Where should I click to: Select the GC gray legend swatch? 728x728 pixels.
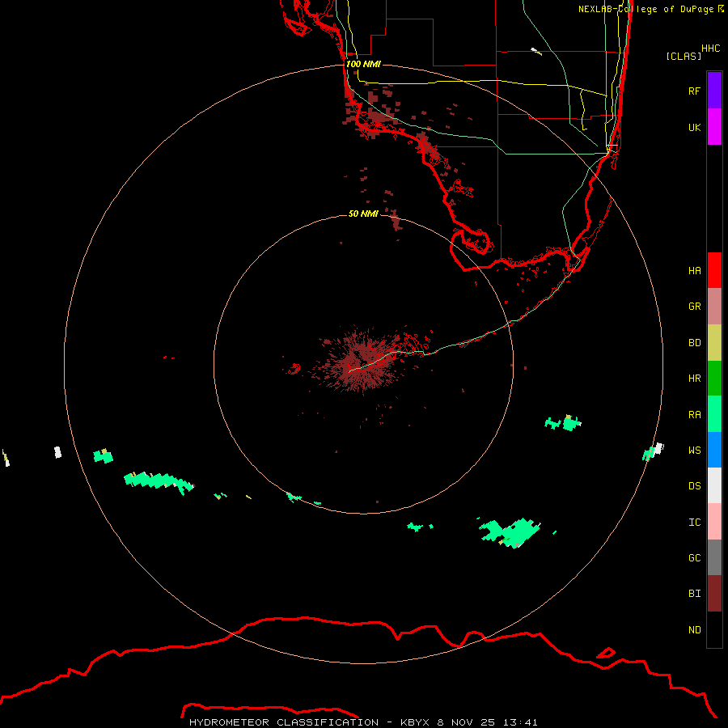[x=714, y=557]
